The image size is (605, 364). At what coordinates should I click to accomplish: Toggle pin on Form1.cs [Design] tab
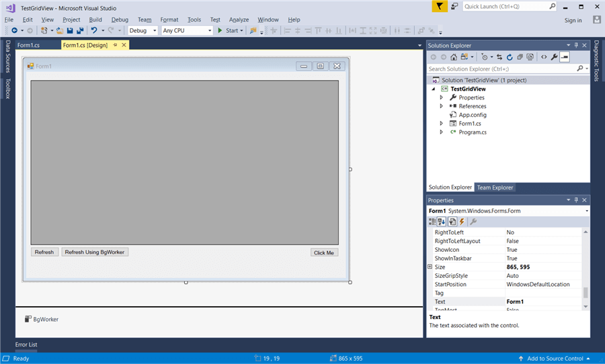pos(115,45)
